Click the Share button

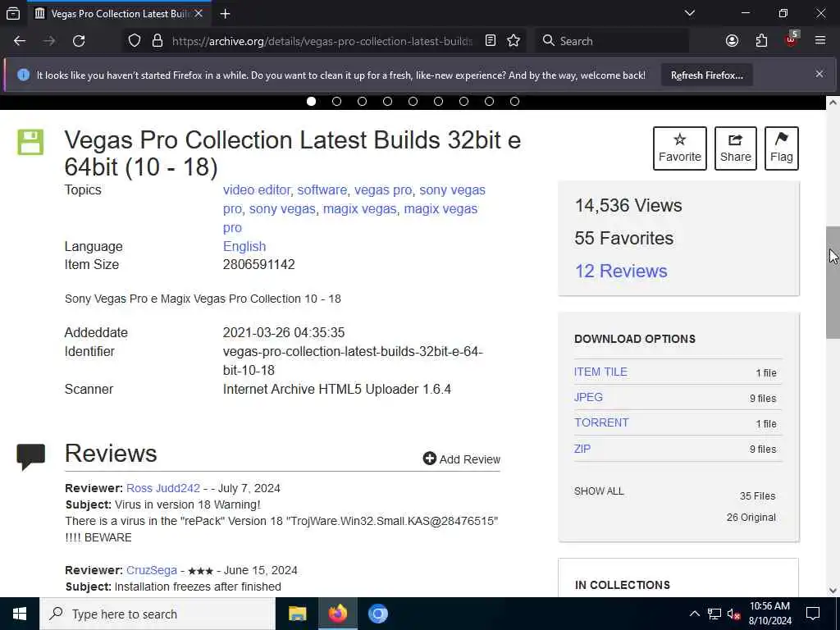tap(736, 148)
